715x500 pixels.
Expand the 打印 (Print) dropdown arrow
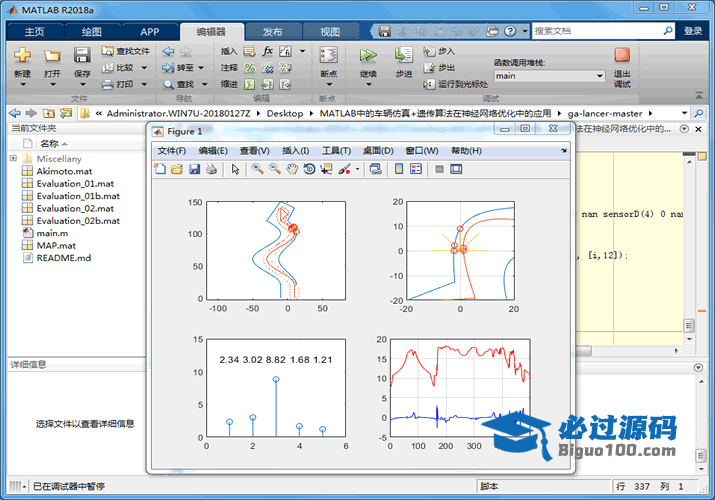coord(144,84)
